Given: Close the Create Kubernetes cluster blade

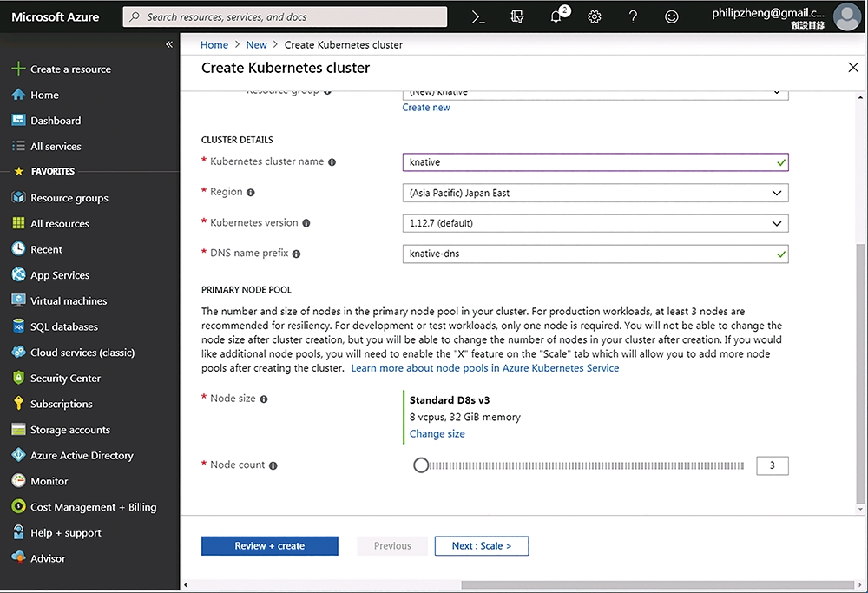Looking at the screenshot, I should tap(853, 68).
